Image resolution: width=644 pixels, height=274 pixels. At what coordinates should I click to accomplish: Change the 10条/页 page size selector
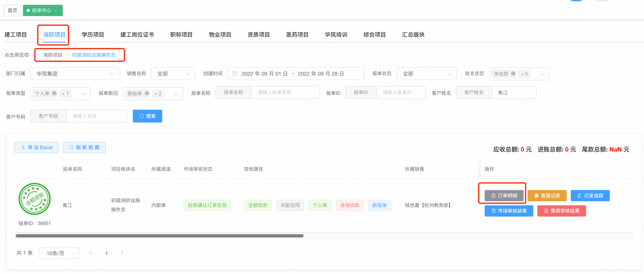59,253
